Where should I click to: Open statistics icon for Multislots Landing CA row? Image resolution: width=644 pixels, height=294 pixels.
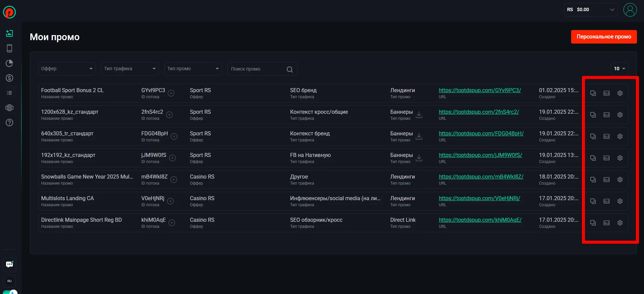[x=607, y=201]
